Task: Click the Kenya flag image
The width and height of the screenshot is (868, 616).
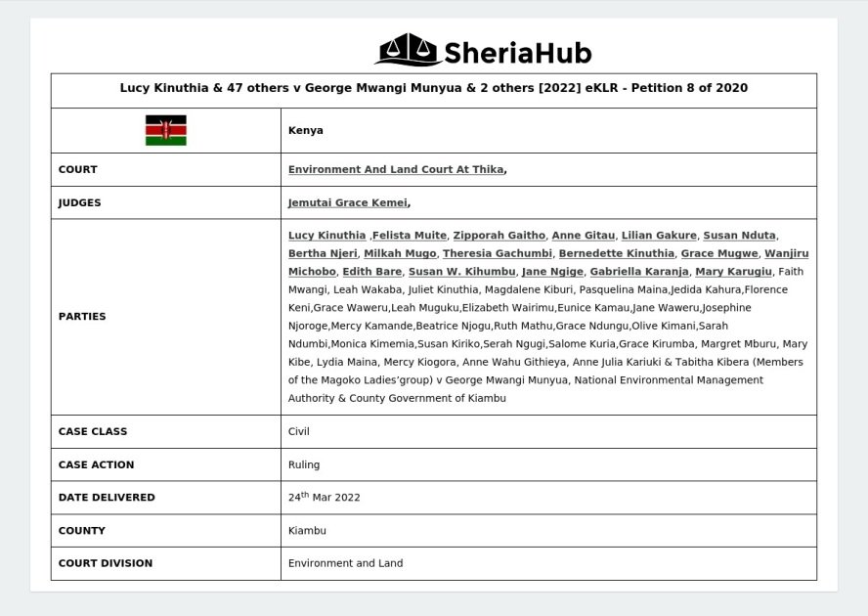Action: tap(166, 129)
